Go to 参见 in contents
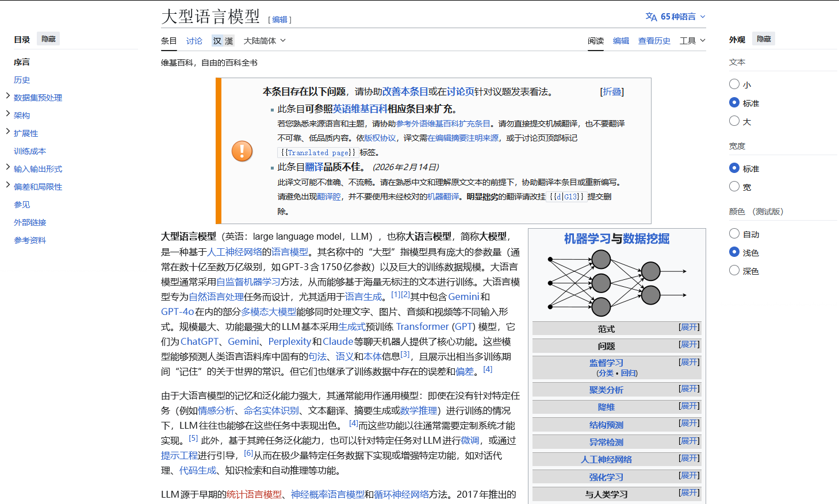 coord(22,205)
